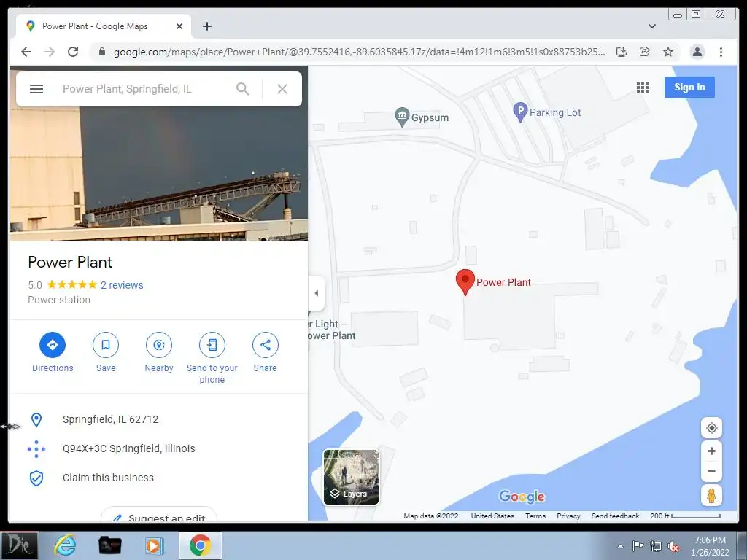The width and height of the screenshot is (747, 560).
Task: Click the Chrome taskbar icon
Action: coord(200,545)
